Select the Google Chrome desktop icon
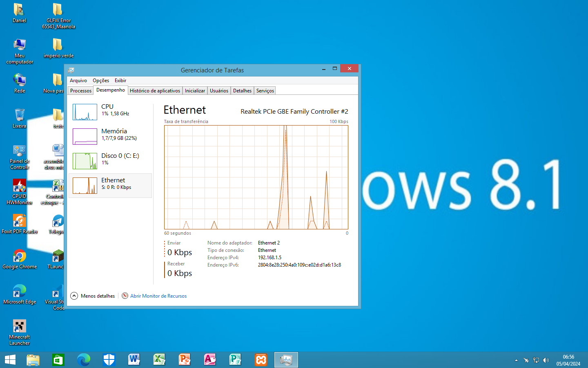588x368 pixels. [20, 259]
